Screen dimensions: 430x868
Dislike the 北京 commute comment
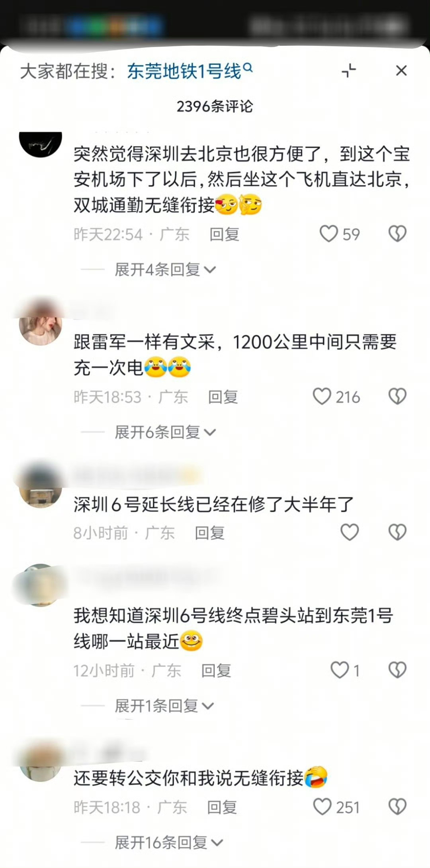coord(397,234)
